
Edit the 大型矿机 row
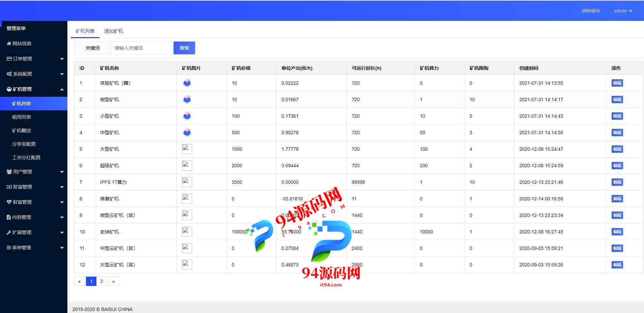pyautogui.click(x=617, y=149)
